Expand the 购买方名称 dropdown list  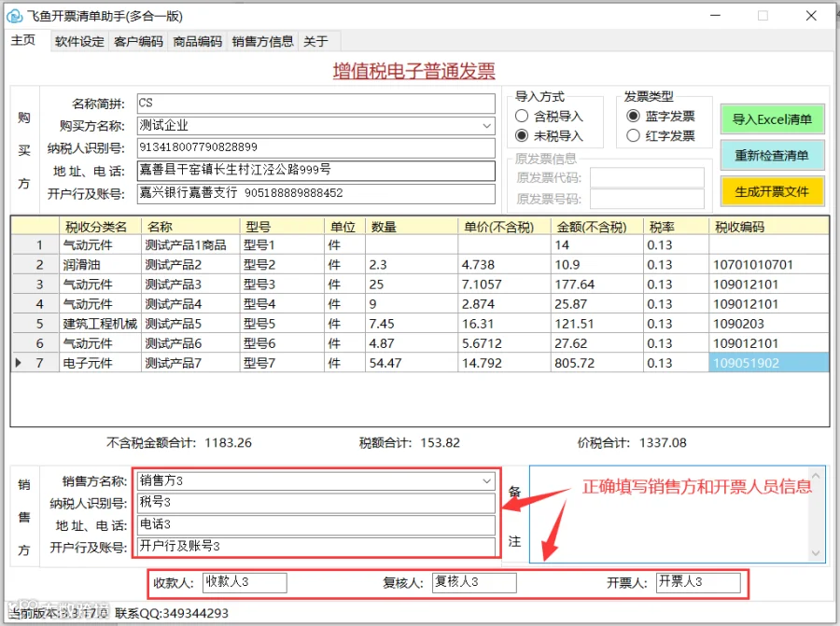click(x=486, y=126)
